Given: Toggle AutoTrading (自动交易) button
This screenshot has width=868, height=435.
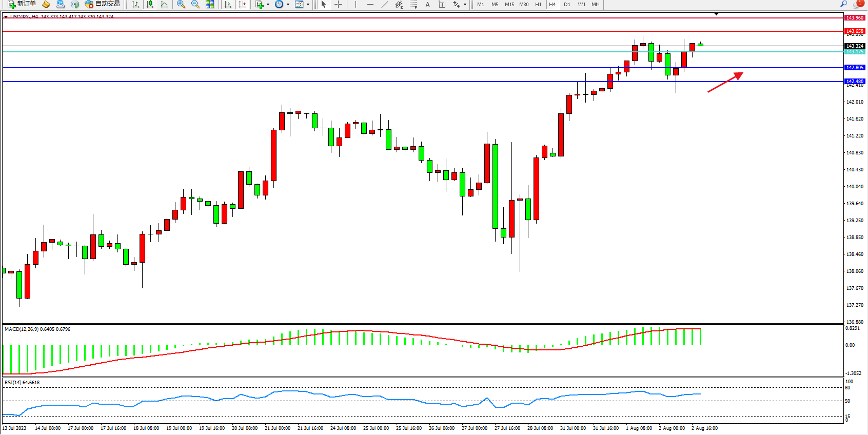Looking at the screenshot, I should [103, 4].
